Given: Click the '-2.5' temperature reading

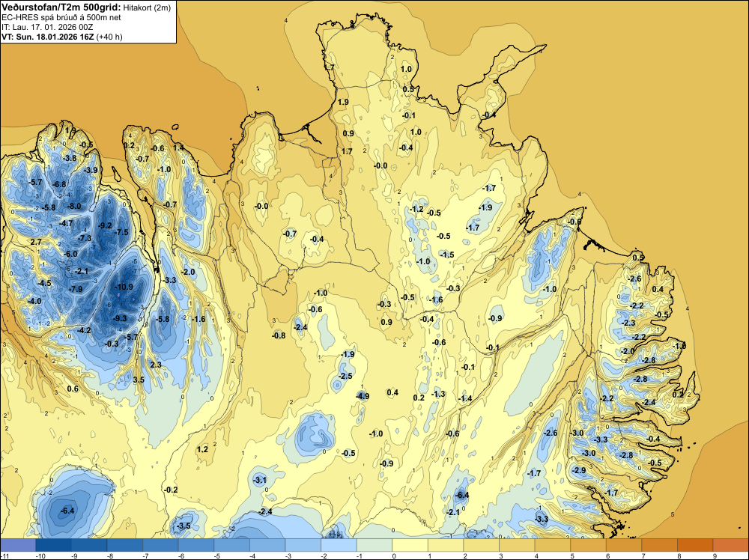Looking at the screenshot, I should (x=345, y=376).
